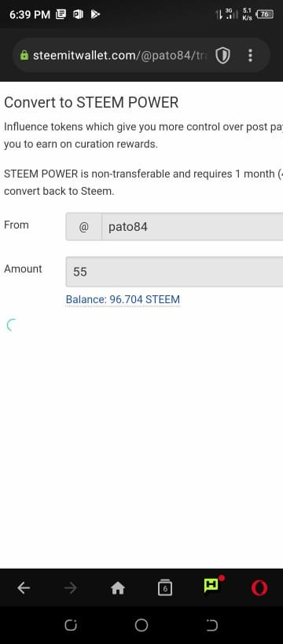Open the three-dot browser menu

[x=250, y=56]
